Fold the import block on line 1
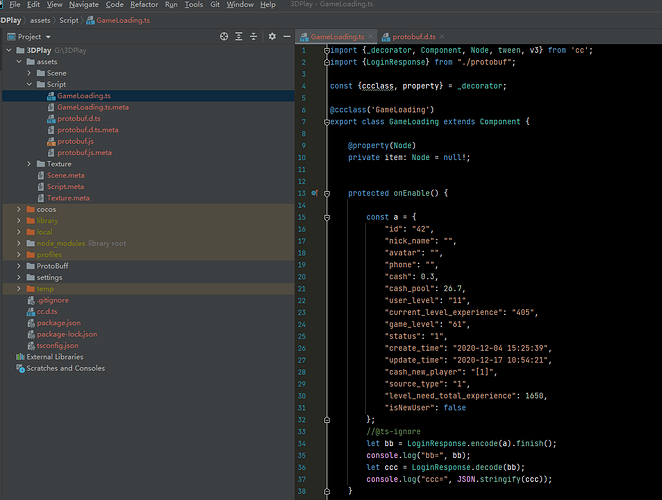Screen dimensions: 662x500 click(327, 49)
